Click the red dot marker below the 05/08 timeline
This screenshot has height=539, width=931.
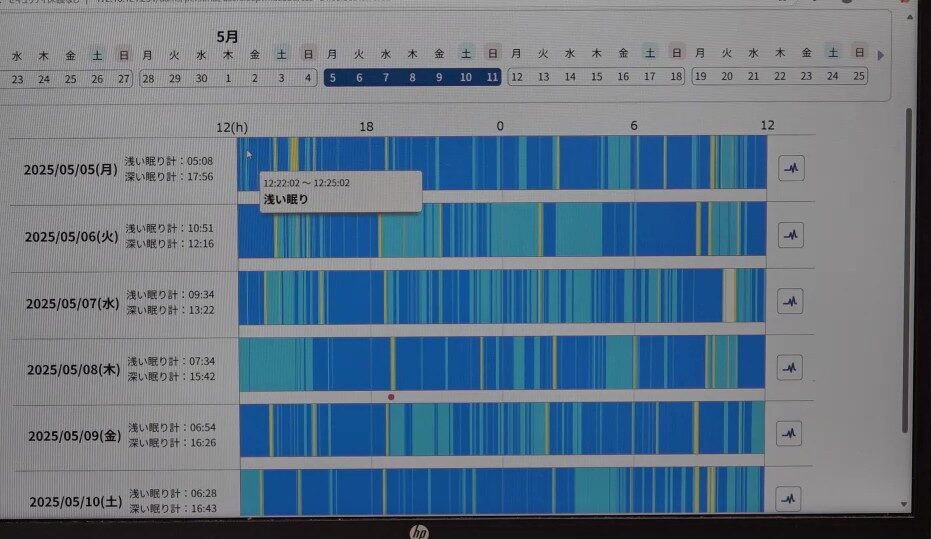click(391, 397)
